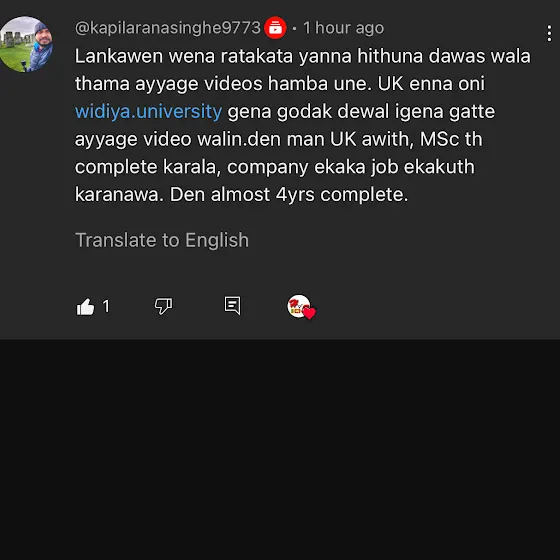
Task: Click the red membership badge beside username
Action: 275,28
